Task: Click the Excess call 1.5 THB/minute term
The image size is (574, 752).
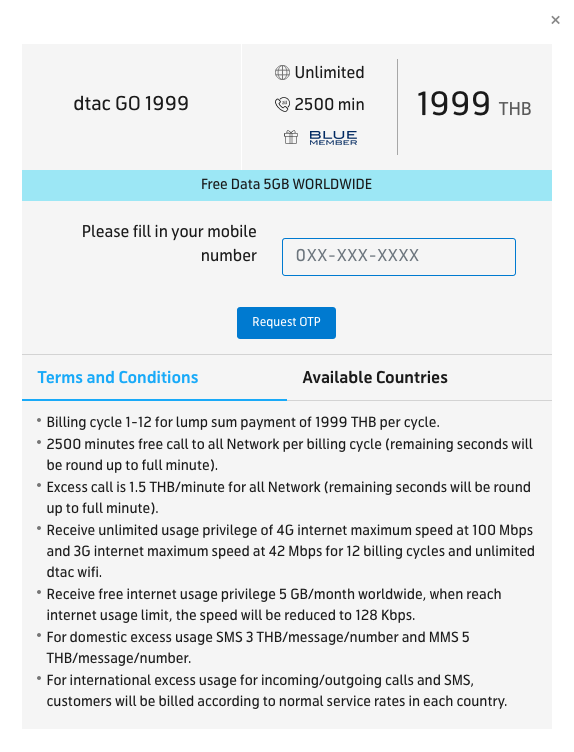Action: point(288,497)
